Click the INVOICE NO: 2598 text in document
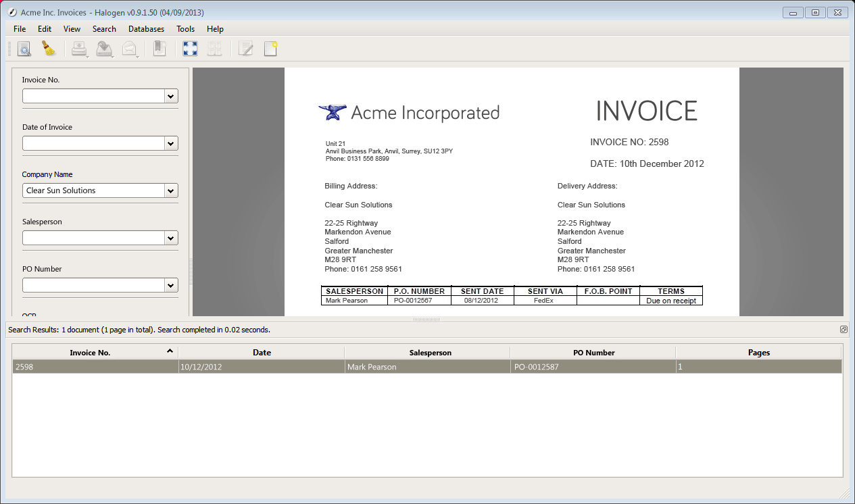Viewport: 855px width, 504px height. tap(629, 142)
